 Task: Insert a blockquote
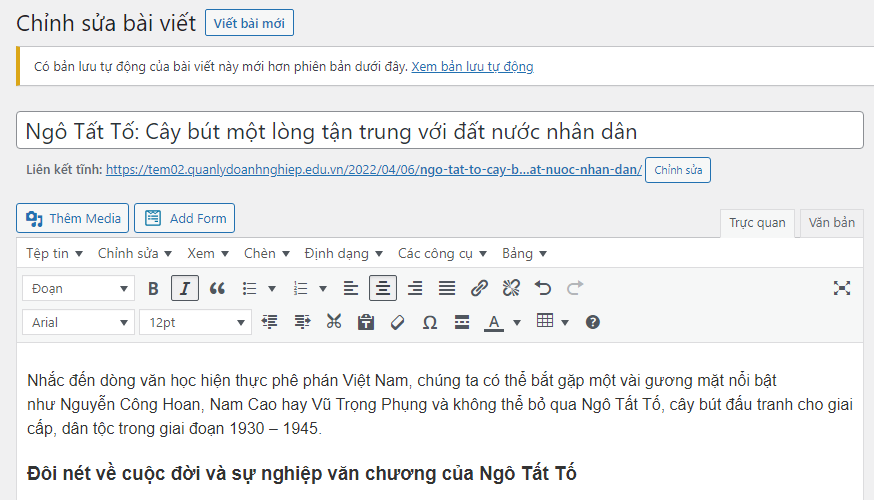pos(217,288)
